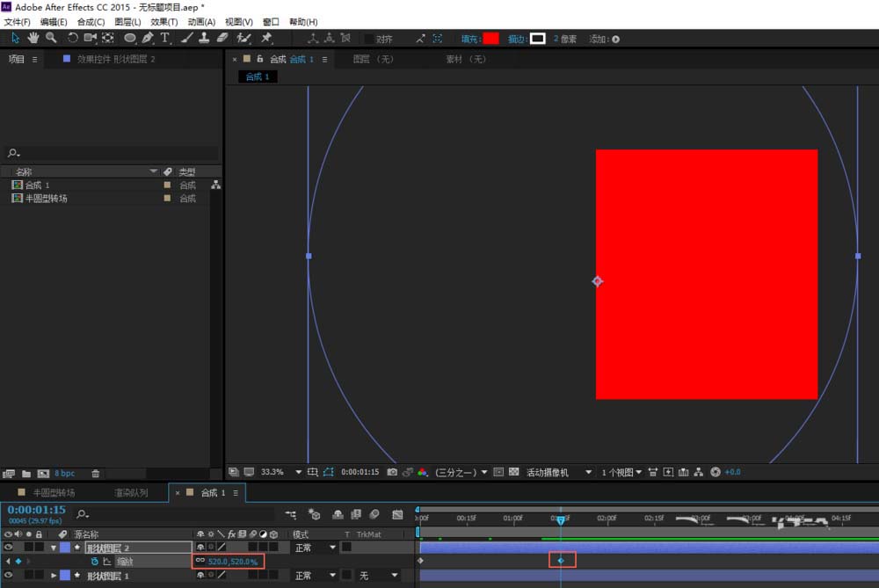
Task: Select the highlighted scale keyframe in timeline
Action: (x=561, y=560)
